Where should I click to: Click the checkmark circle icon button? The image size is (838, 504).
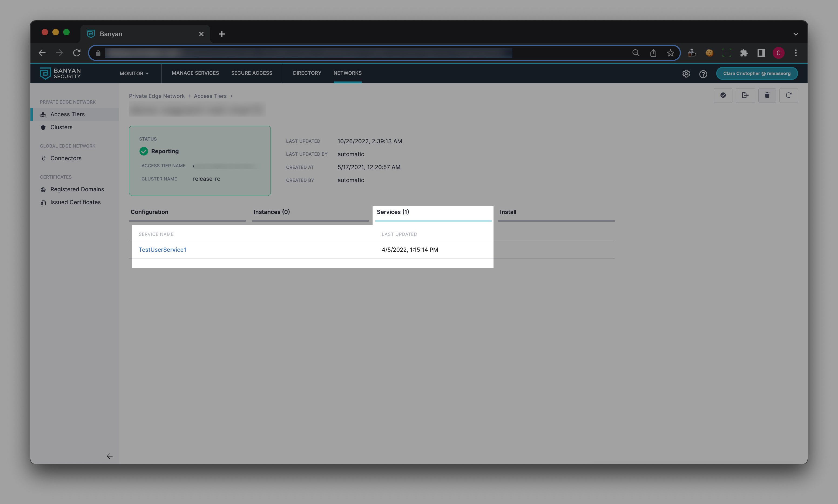(x=723, y=96)
